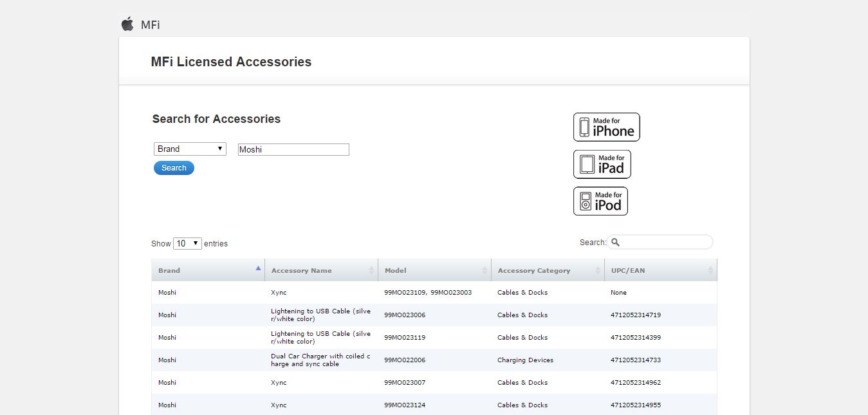Viewport: 868px width, 415px height.
Task: Click the Made for iPod badge
Action: [x=600, y=201]
